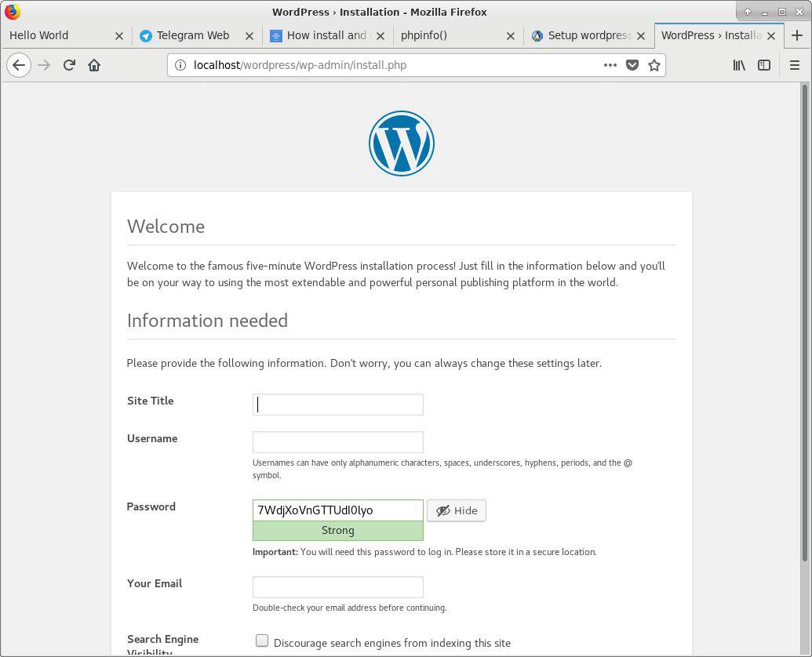The height and width of the screenshot is (657, 812).
Task: Click the Your Email label
Action: click(x=155, y=583)
